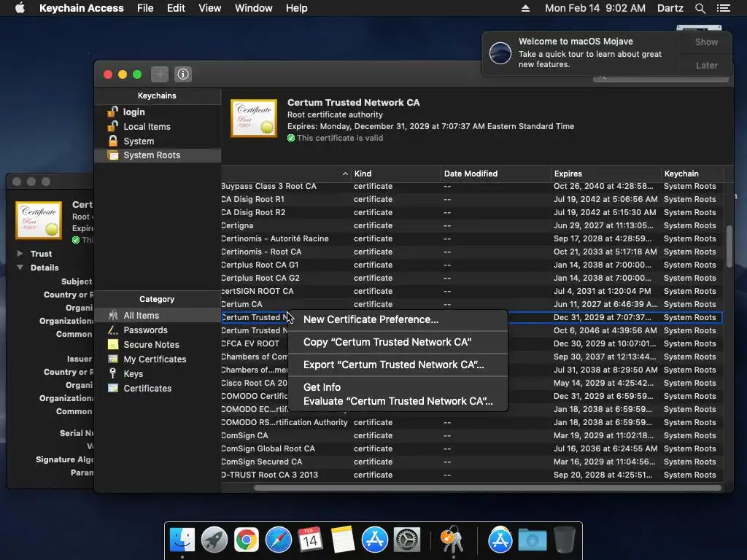
Task: Click the green valid checkmark icon
Action: [x=291, y=138]
